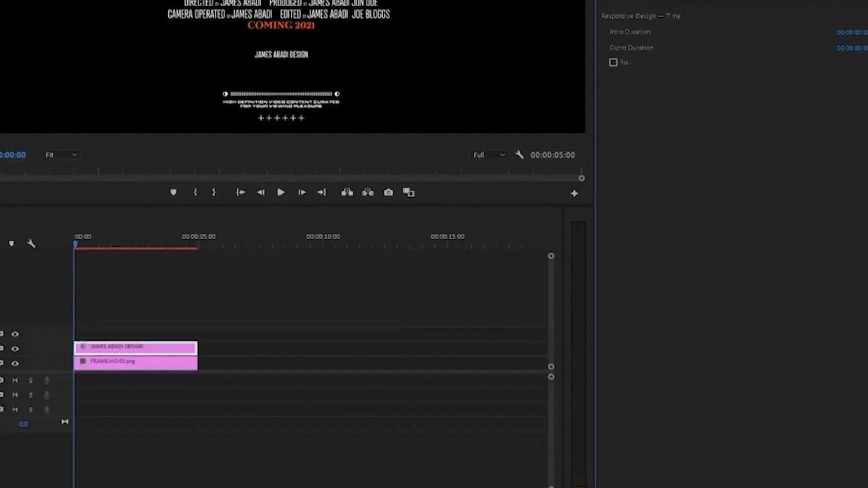Click the Outro Duration label
This screenshot has height=488, width=868.
[x=631, y=48]
